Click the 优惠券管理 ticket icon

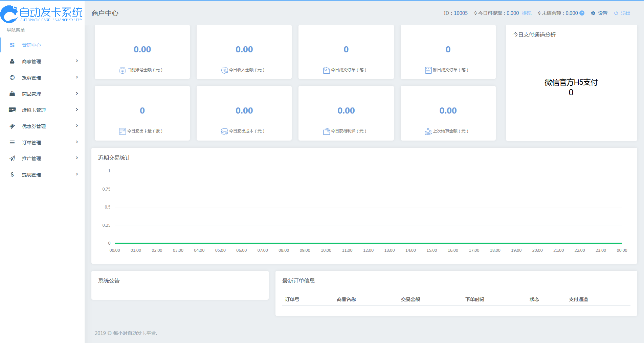coord(12,126)
